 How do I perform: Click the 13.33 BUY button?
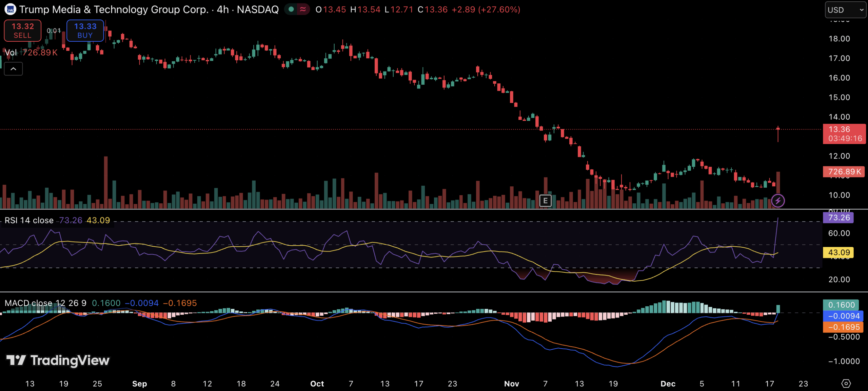pyautogui.click(x=85, y=30)
